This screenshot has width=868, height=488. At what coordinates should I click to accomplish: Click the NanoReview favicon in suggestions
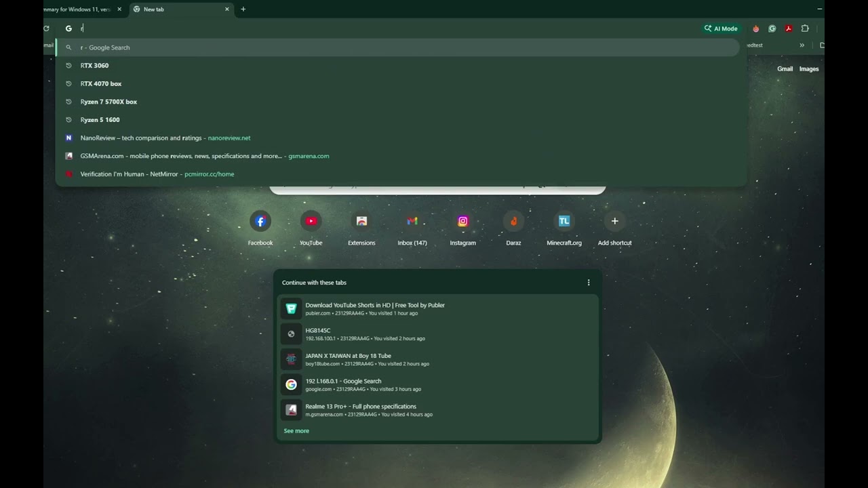click(x=68, y=138)
